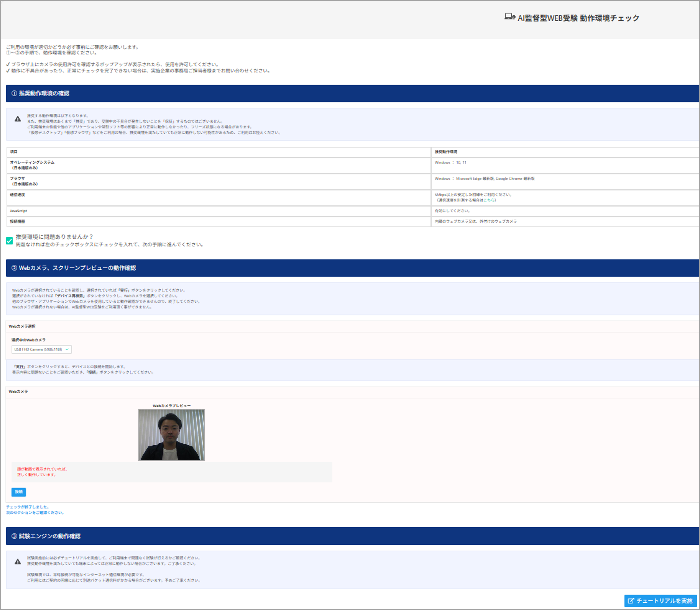
Task: Click the Microsoft Edge 最新版, Google Chrome cell
Action: [x=565, y=182]
